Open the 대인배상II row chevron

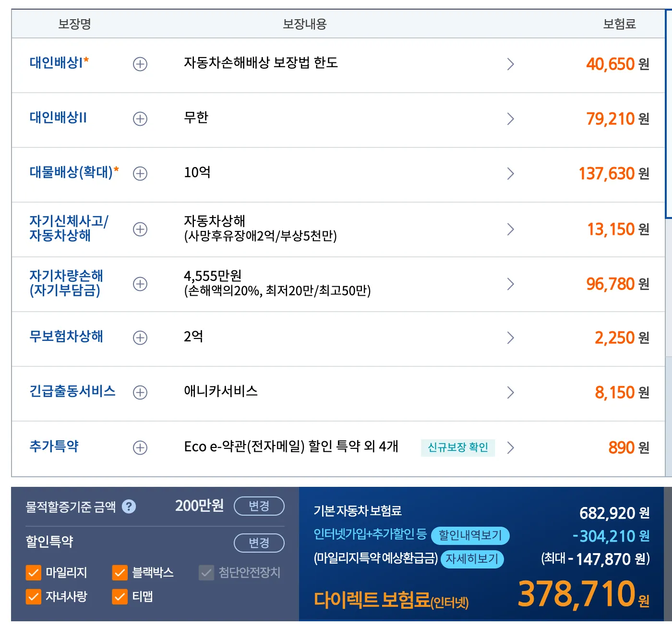coord(511,119)
